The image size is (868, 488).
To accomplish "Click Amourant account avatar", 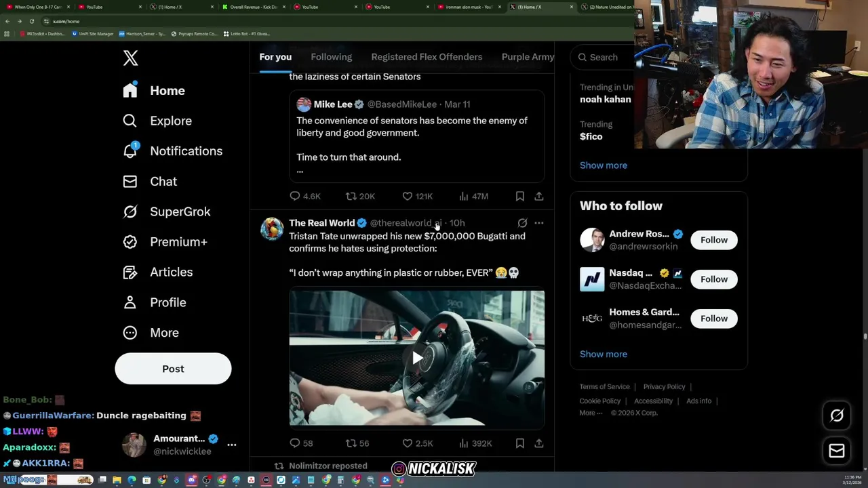I will click(134, 445).
